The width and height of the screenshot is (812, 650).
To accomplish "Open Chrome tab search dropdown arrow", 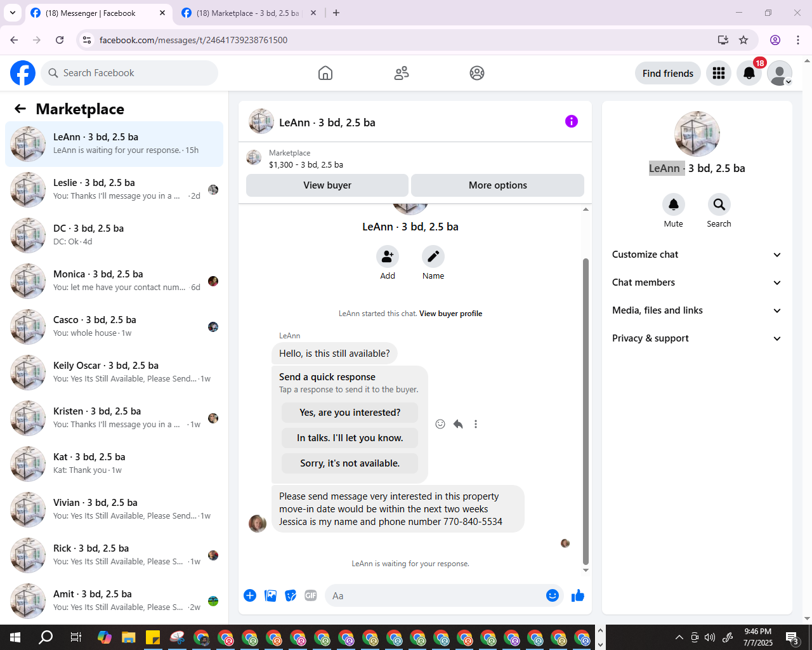I will tap(12, 13).
